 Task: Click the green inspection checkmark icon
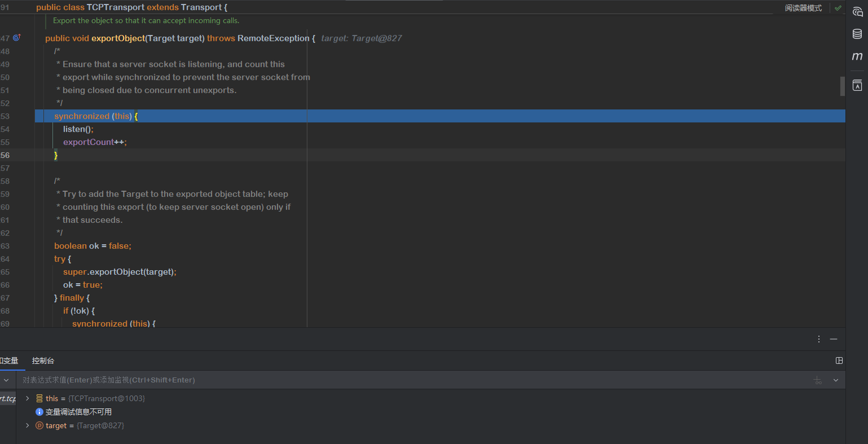[x=838, y=8]
